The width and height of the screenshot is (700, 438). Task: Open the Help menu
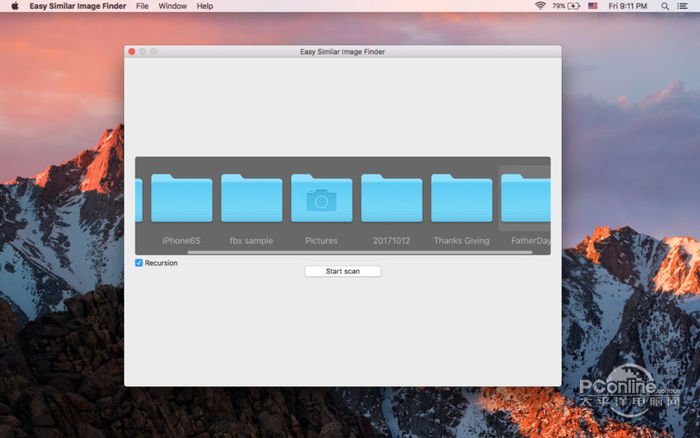[205, 6]
